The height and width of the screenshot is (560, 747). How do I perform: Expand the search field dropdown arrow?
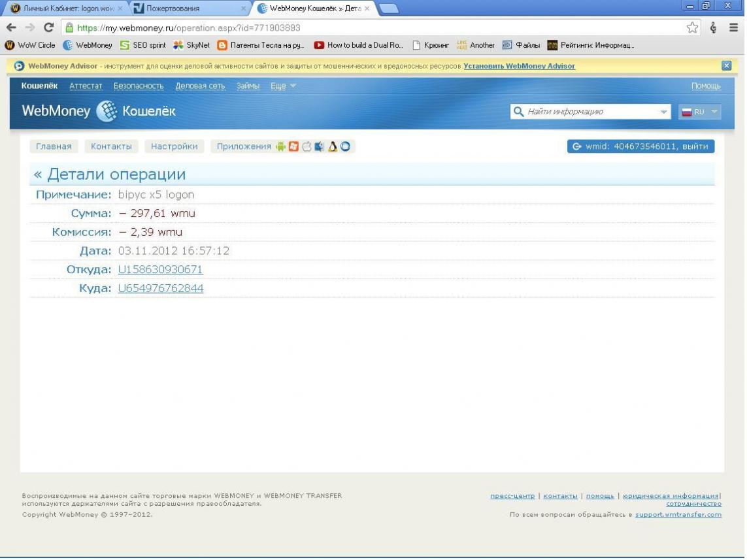pos(665,112)
